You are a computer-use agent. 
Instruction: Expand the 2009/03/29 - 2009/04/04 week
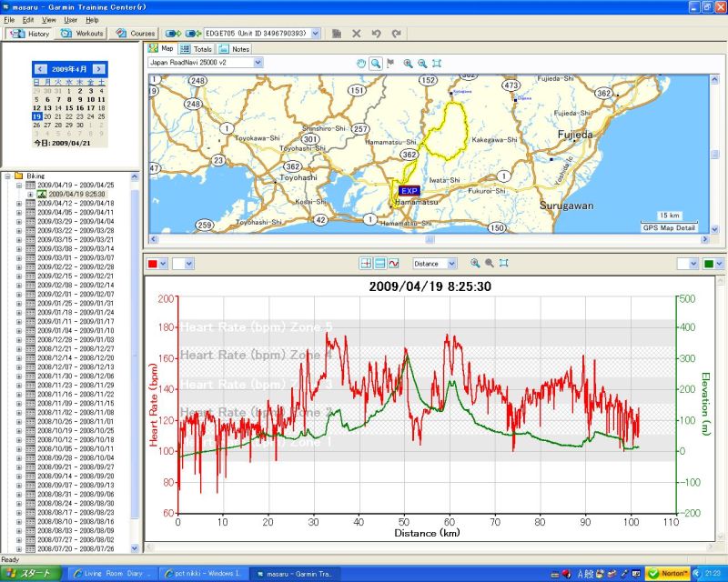coord(19,221)
